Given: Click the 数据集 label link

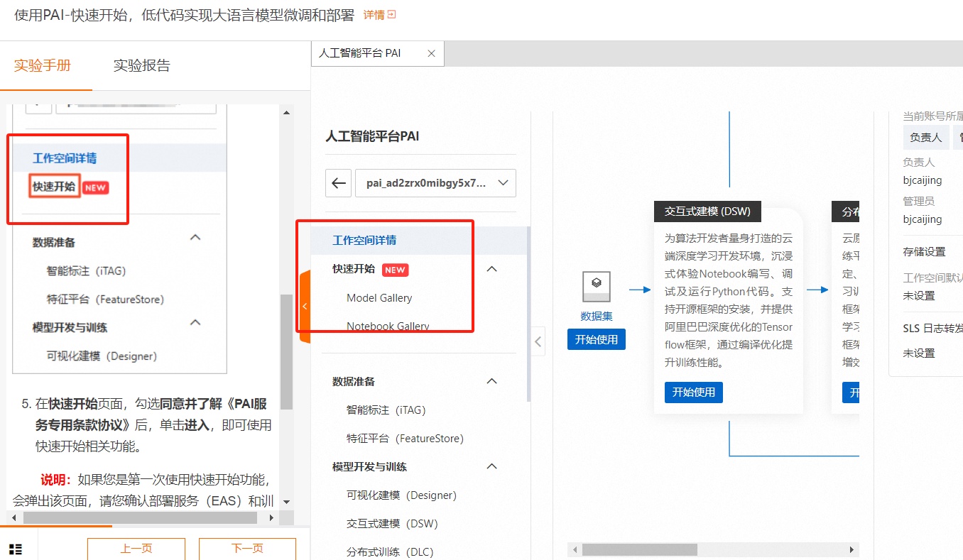Looking at the screenshot, I should click(x=597, y=317).
